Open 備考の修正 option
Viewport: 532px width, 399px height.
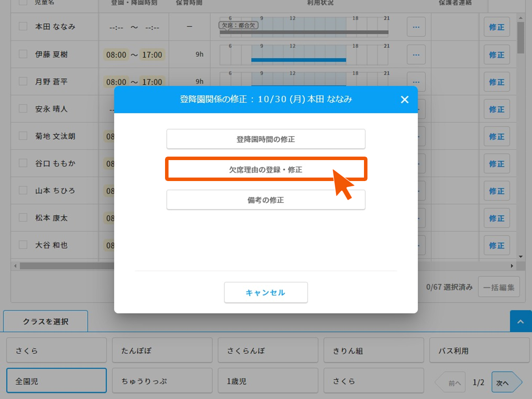coord(266,200)
